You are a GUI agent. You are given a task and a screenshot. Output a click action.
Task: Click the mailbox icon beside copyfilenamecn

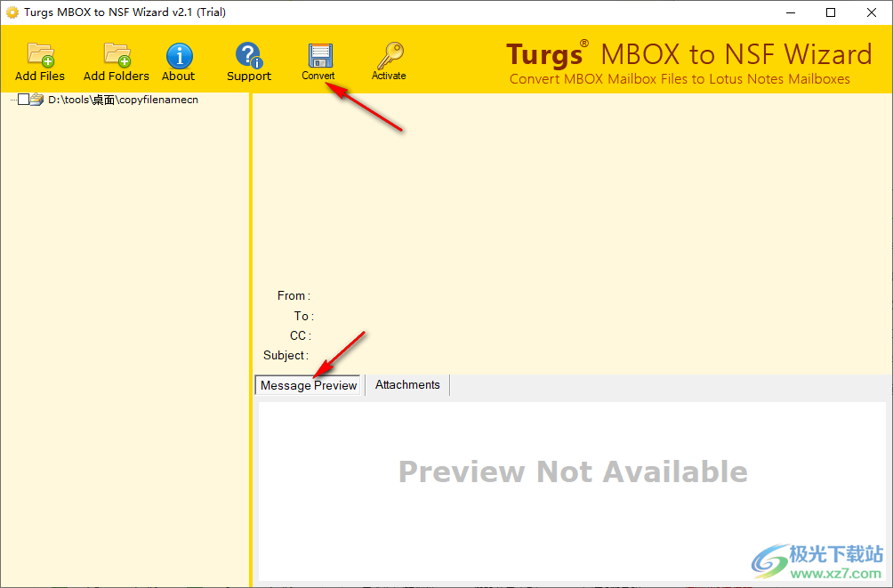click(37, 100)
